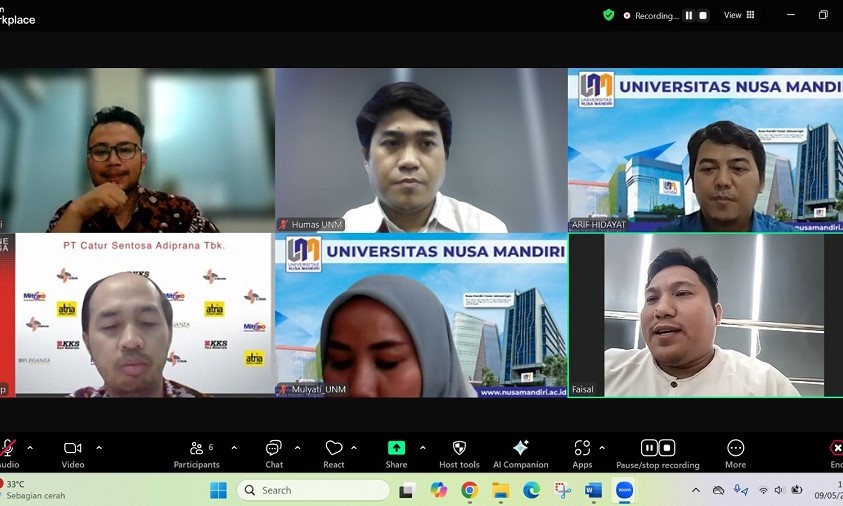Click the green Share screen button
843x506 pixels.
click(x=396, y=454)
